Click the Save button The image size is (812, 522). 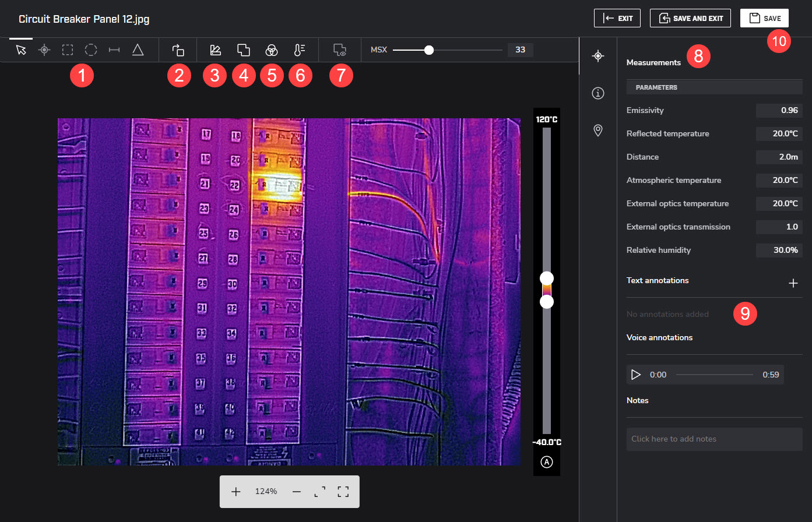[x=764, y=18]
